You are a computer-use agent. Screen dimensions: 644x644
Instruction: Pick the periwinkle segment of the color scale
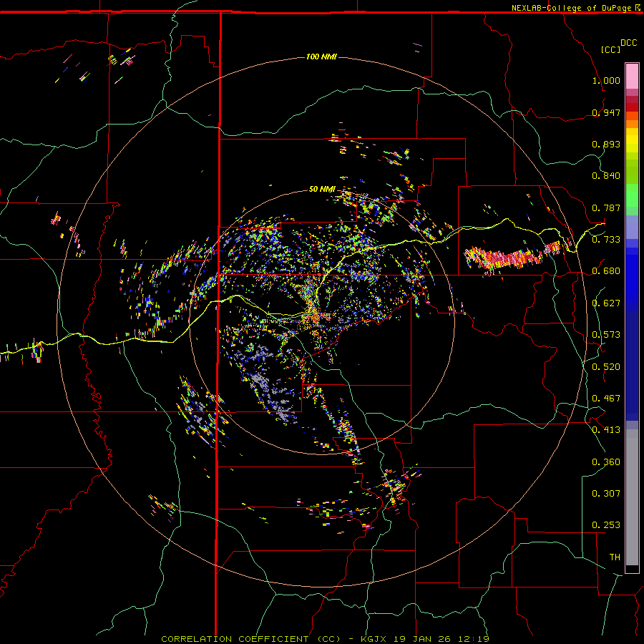(x=632, y=227)
